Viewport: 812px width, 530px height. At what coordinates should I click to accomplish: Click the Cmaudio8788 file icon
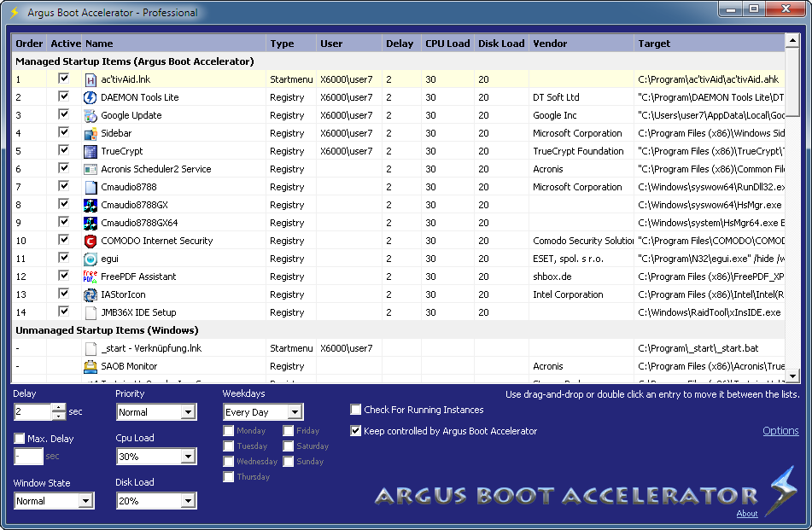coord(91,188)
